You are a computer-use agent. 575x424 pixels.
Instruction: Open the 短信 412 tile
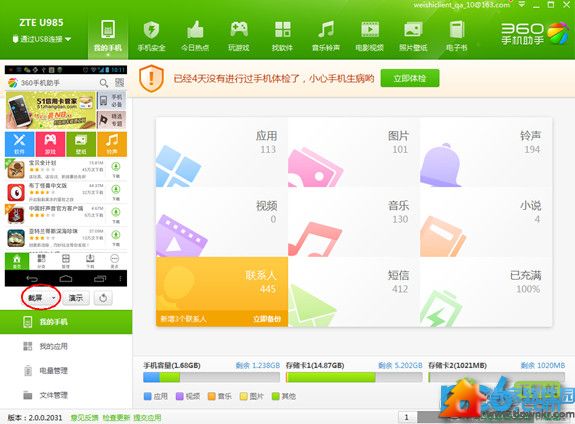354,292
